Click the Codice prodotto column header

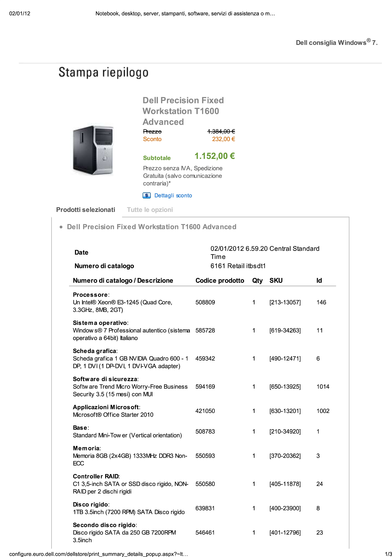tap(220, 280)
